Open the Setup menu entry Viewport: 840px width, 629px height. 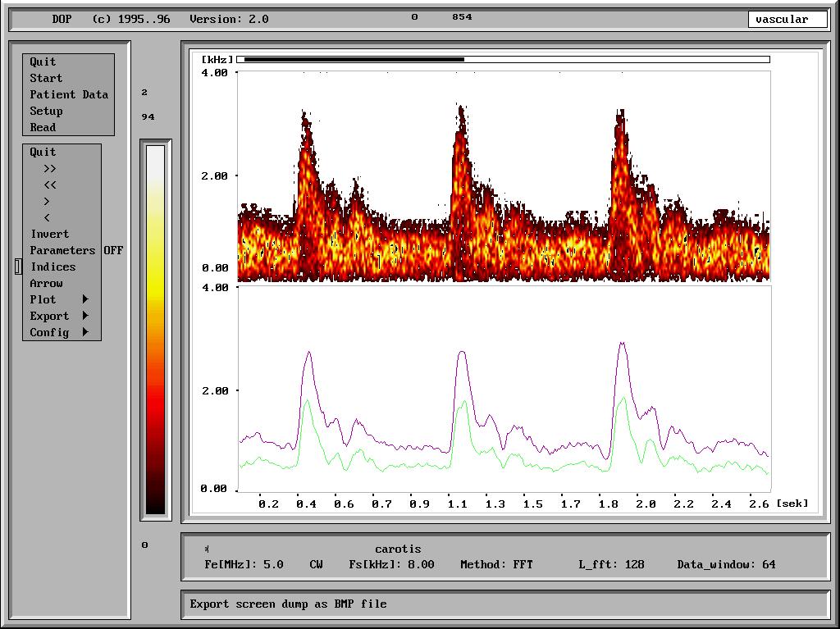coord(46,111)
